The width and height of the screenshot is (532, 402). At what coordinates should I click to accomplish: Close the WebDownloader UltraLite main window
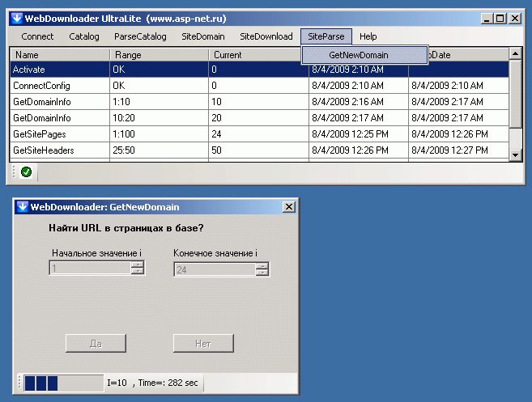click(515, 19)
